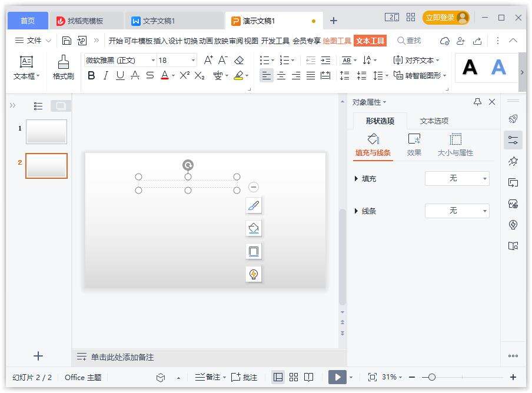Switch to outline view icon
Image resolution: width=532 pixels, height=393 pixels.
point(38,106)
